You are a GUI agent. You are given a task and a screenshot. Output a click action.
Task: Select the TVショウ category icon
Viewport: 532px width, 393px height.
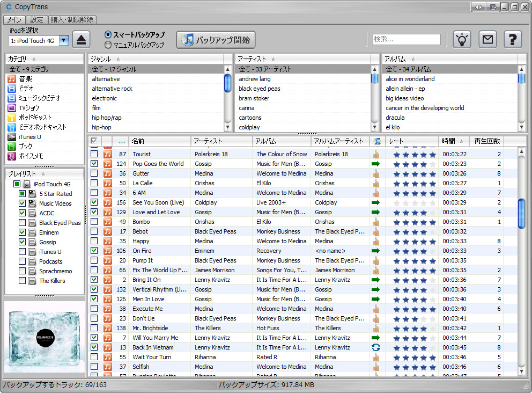coord(12,108)
